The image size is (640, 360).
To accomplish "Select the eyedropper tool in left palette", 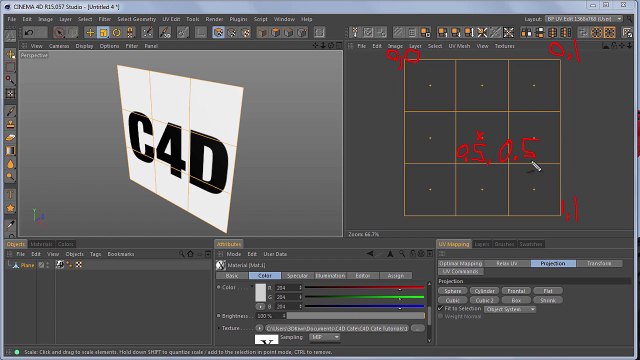I will click(x=10, y=225).
